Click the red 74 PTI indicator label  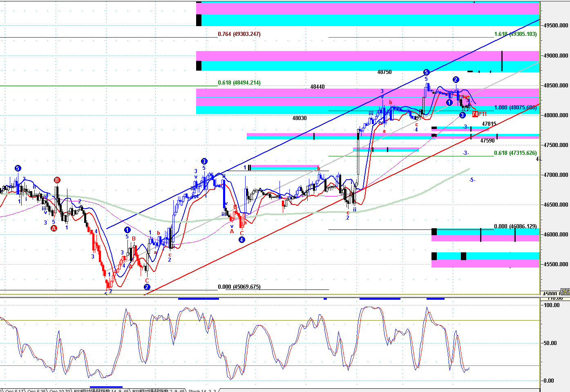[479, 114]
